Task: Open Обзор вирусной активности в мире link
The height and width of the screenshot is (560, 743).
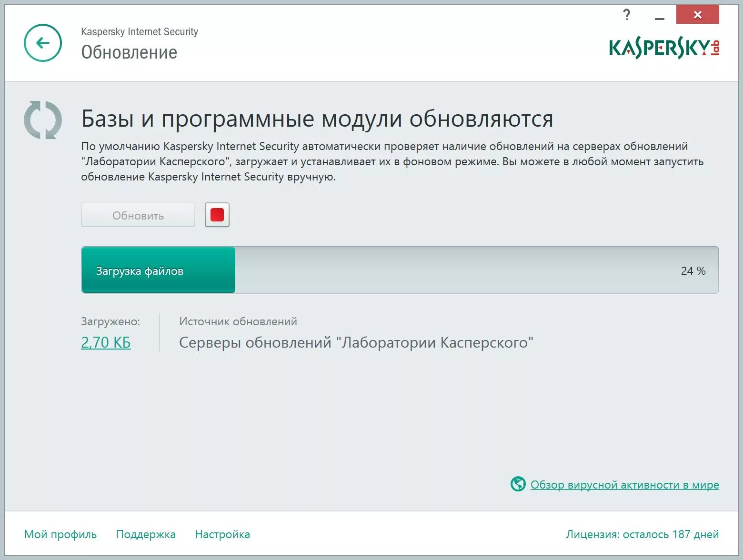Action: pyautogui.click(x=624, y=485)
